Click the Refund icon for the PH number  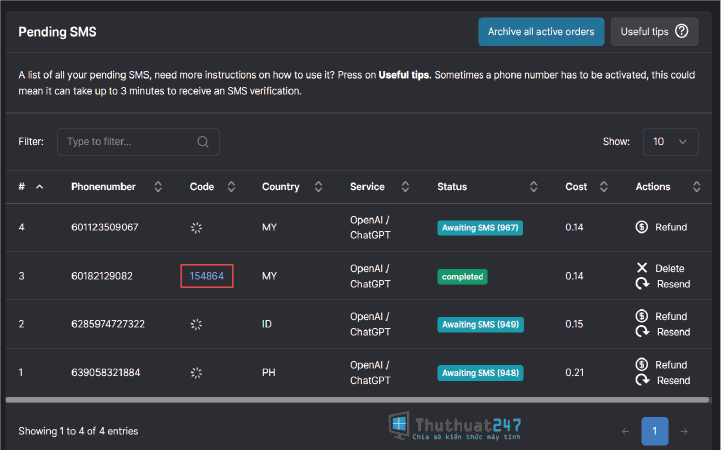(x=641, y=365)
